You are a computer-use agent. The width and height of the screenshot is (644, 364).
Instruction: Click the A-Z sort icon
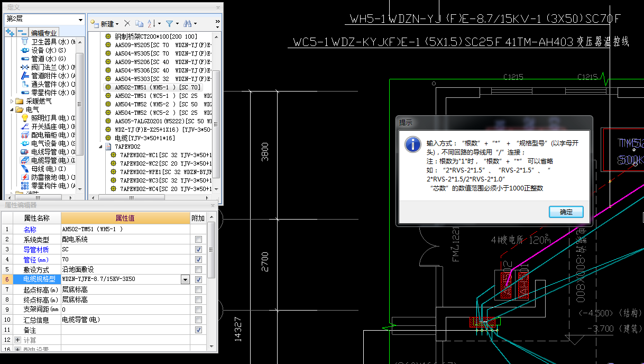point(151,24)
